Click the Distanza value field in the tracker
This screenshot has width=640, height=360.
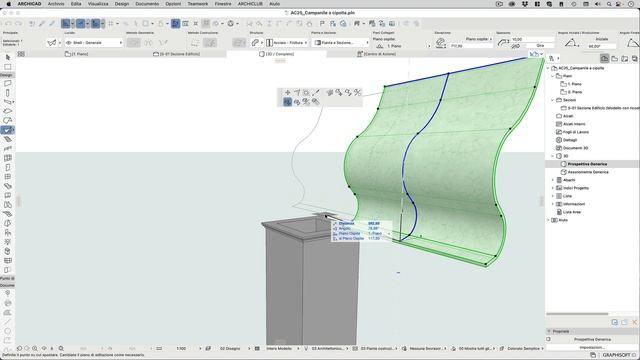coord(374,224)
